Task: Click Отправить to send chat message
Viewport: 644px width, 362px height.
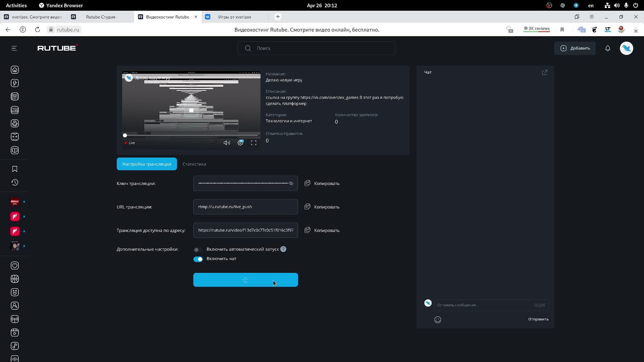Action: click(538, 319)
